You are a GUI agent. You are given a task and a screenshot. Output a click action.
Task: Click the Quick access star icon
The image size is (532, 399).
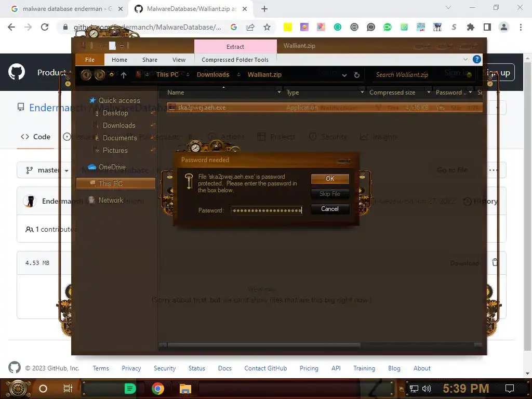(92, 100)
